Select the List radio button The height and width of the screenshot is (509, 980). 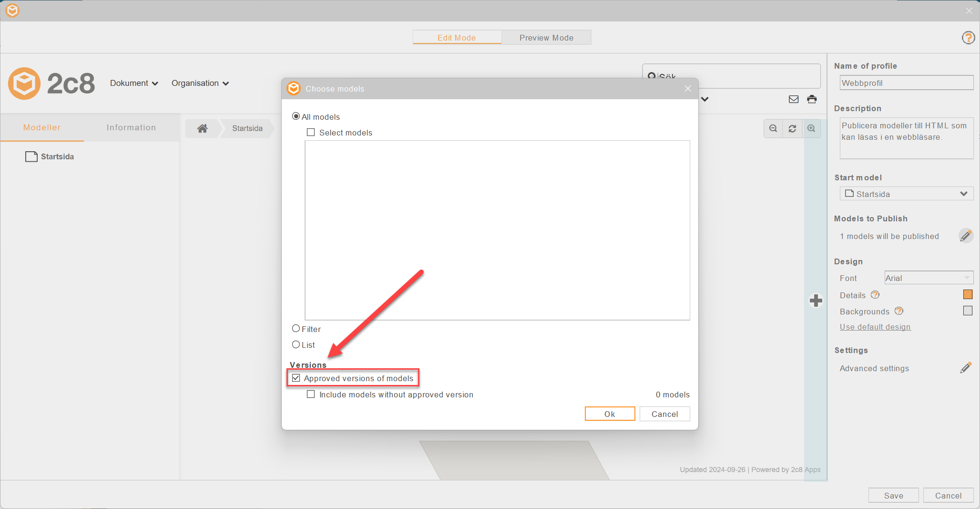(296, 344)
